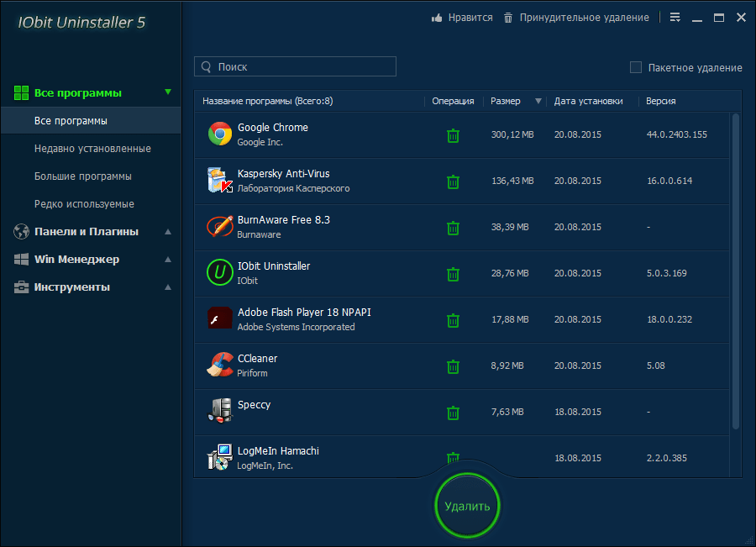The width and height of the screenshot is (756, 547).
Task: Collapse Все программы section green arrow
Action: pos(168,92)
